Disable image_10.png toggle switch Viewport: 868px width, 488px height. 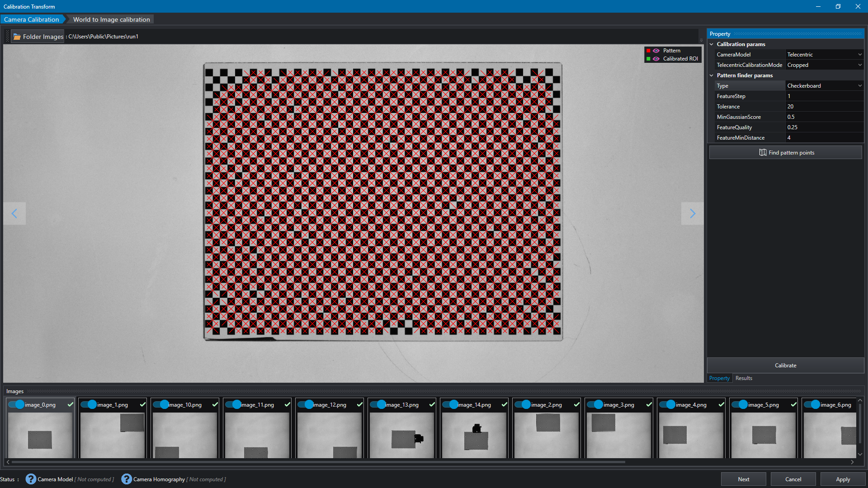(161, 404)
